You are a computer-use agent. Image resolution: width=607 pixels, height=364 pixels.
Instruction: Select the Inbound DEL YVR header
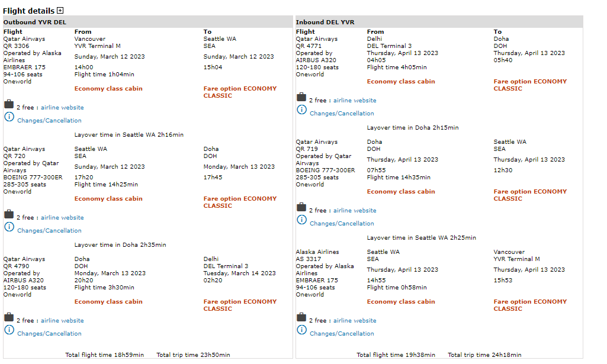(325, 22)
